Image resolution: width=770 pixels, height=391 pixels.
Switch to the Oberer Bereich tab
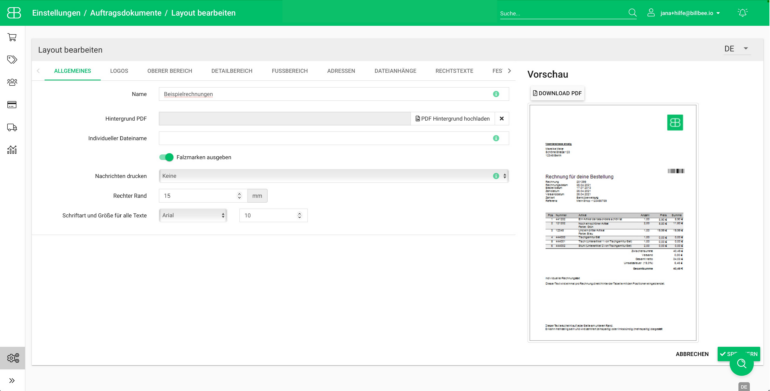click(170, 71)
